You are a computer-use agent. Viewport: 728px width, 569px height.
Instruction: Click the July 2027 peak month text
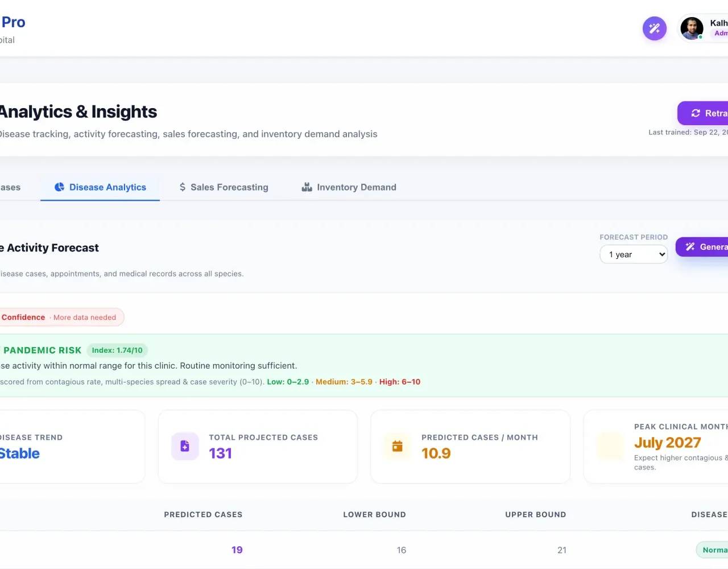(668, 443)
